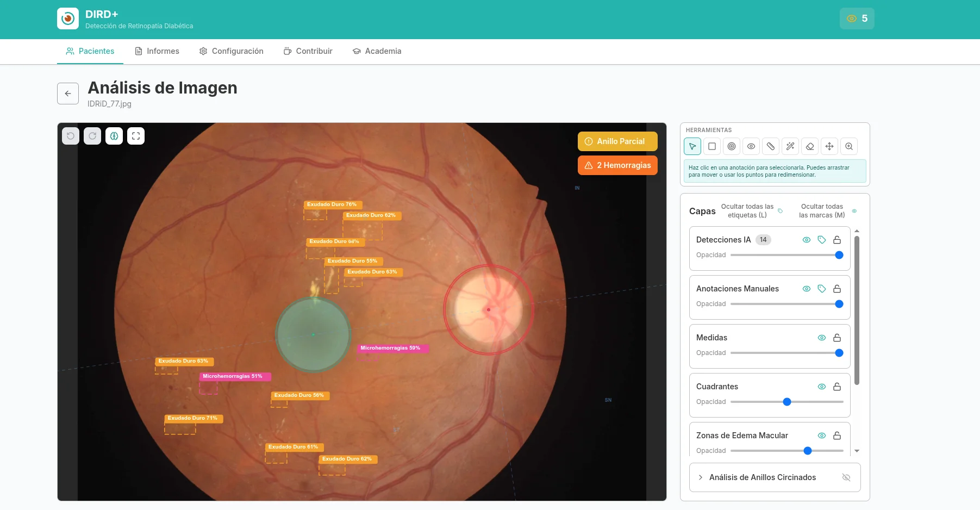Lock the Zonas de Edema Macular layer
The width and height of the screenshot is (980, 510).
click(837, 436)
